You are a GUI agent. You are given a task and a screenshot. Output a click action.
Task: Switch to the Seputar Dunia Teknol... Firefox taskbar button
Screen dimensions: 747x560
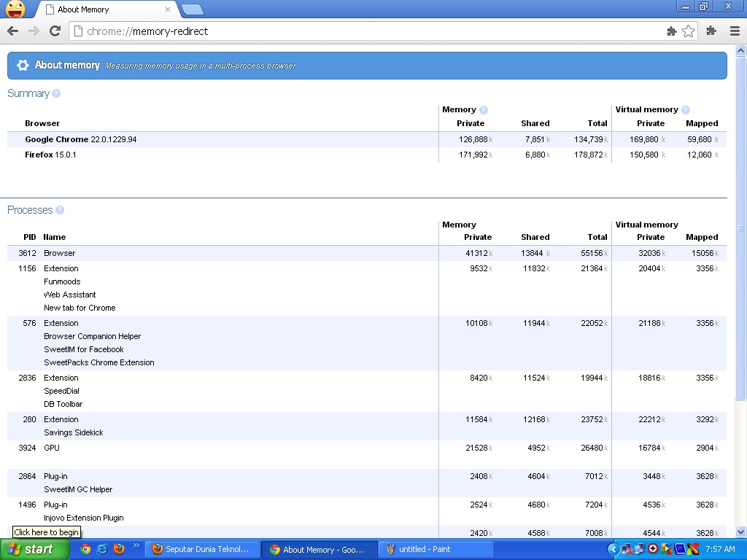click(x=202, y=550)
